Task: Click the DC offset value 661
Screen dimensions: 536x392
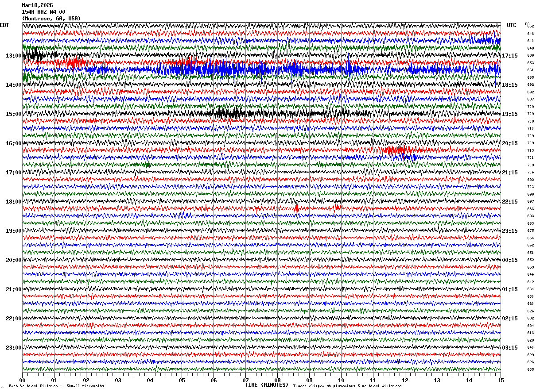Action: pyautogui.click(x=530, y=70)
